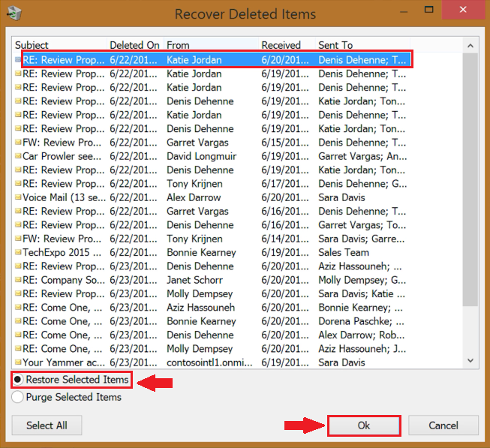Click the envelope icon on the Your Yammer row
The height and width of the screenshot is (448, 490).
pyautogui.click(x=18, y=362)
